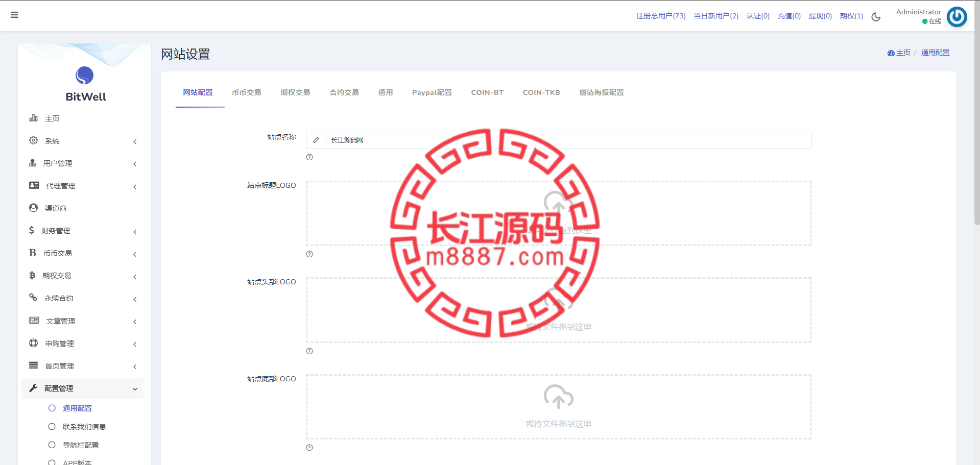
Task: Switch to 邀请海报配置 tab
Action: (x=602, y=93)
